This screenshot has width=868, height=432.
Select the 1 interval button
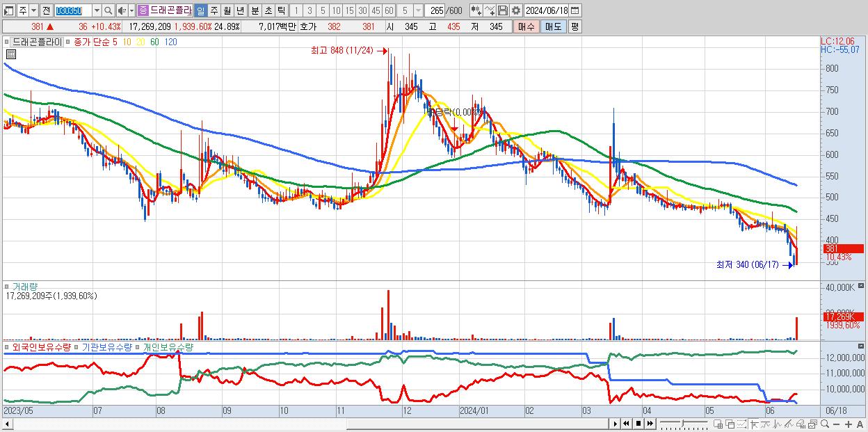296,10
